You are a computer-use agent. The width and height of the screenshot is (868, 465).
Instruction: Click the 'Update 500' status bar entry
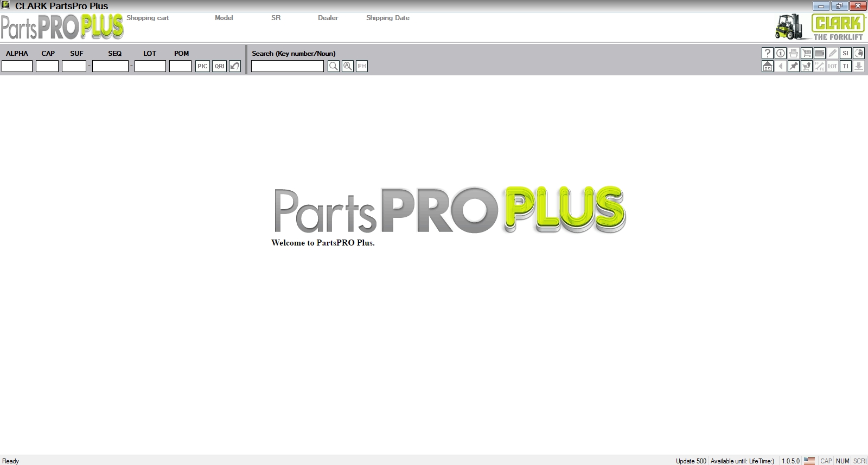[691, 461]
